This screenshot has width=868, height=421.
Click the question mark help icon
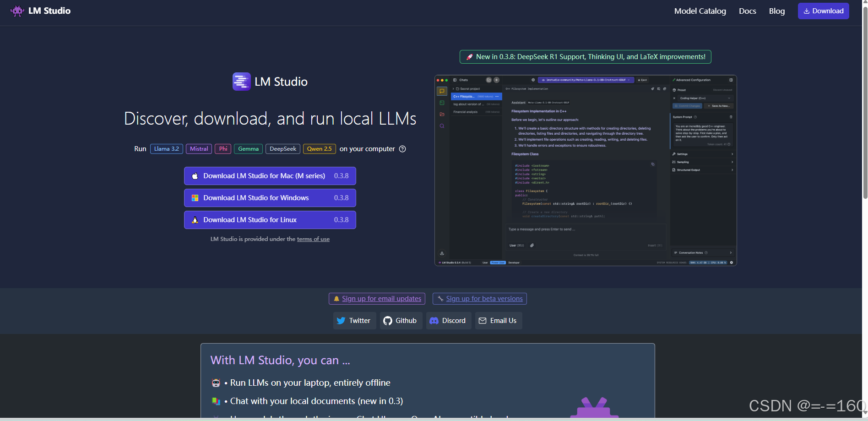click(x=402, y=149)
